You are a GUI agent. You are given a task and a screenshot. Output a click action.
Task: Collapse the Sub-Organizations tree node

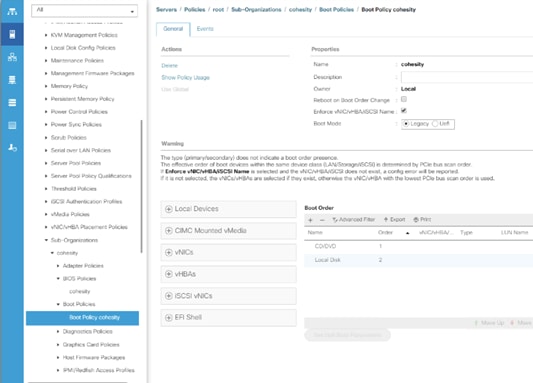pyautogui.click(x=46, y=240)
